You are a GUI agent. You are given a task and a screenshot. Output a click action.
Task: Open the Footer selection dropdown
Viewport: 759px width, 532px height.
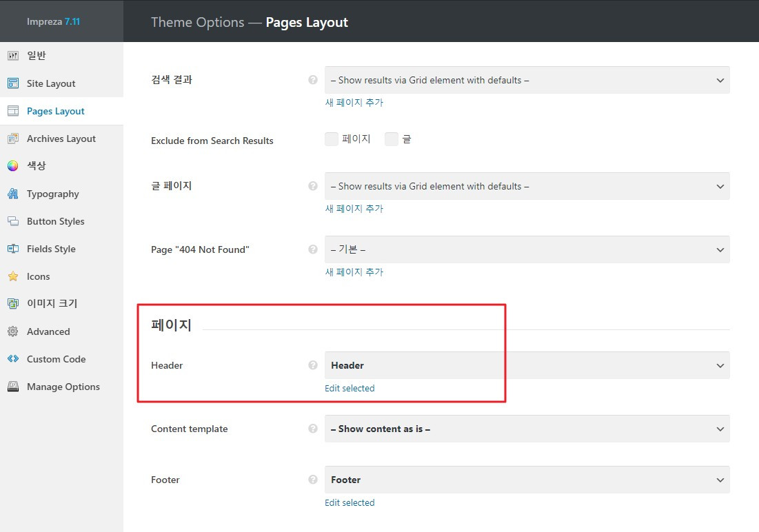[x=527, y=480]
